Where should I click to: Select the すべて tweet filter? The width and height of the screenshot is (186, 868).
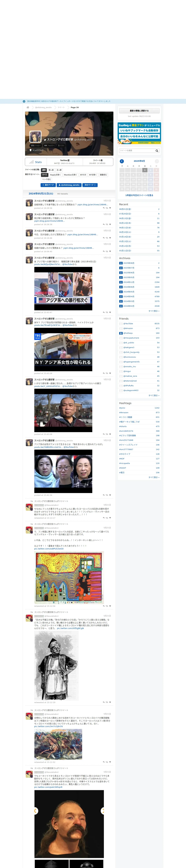[45, 175]
